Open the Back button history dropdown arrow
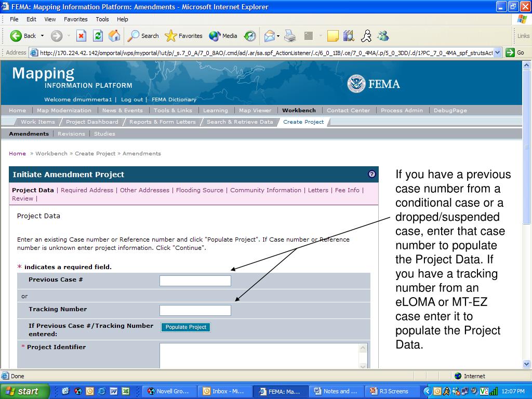 tap(43, 36)
